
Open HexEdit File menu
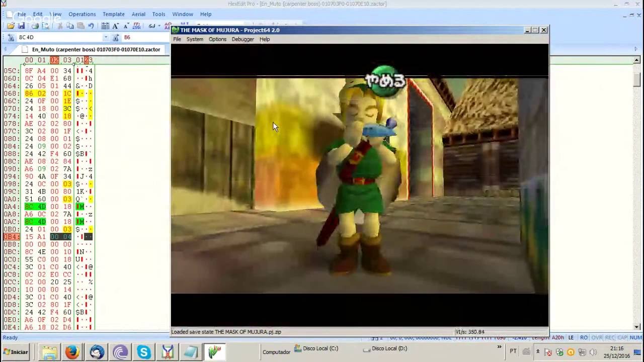tap(22, 14)
